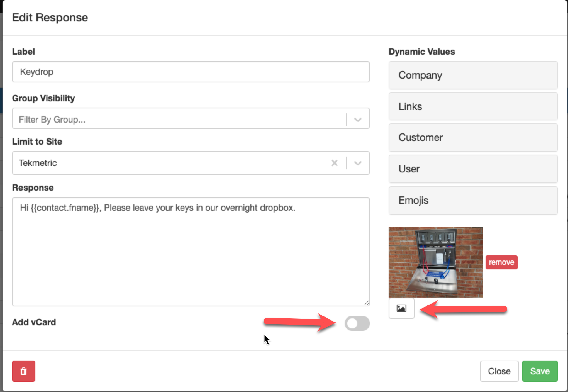Click the Label field containing Keydrop
The width and height of the screenshot is (568, 392).
[x=191, y=72]
